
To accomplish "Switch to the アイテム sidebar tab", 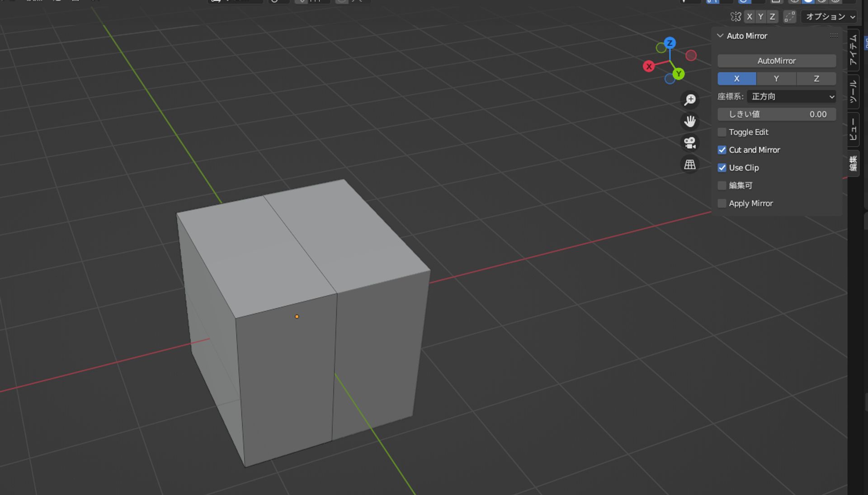I will [x=853, y=51].
